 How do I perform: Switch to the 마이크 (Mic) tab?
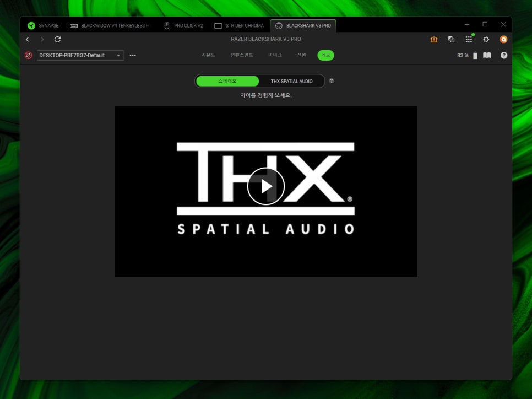(275, 55)
